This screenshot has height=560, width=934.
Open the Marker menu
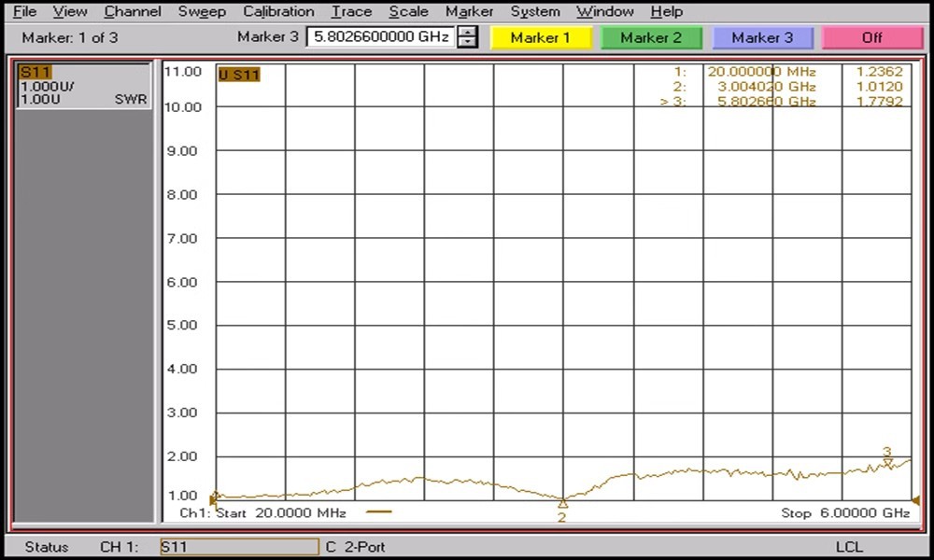click(469, 11)
